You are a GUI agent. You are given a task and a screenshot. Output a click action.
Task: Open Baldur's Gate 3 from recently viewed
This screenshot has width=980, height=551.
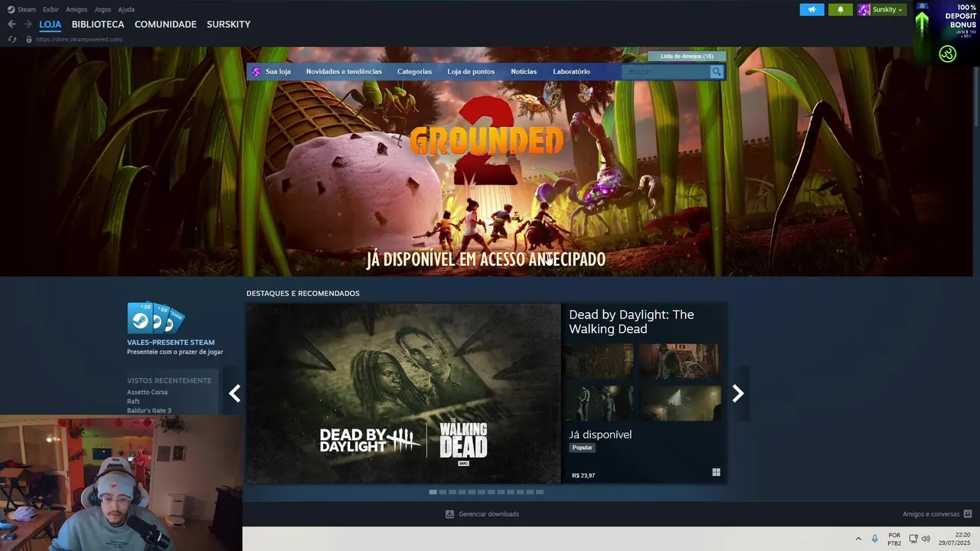pyautogui.click(x=149, y=410)
